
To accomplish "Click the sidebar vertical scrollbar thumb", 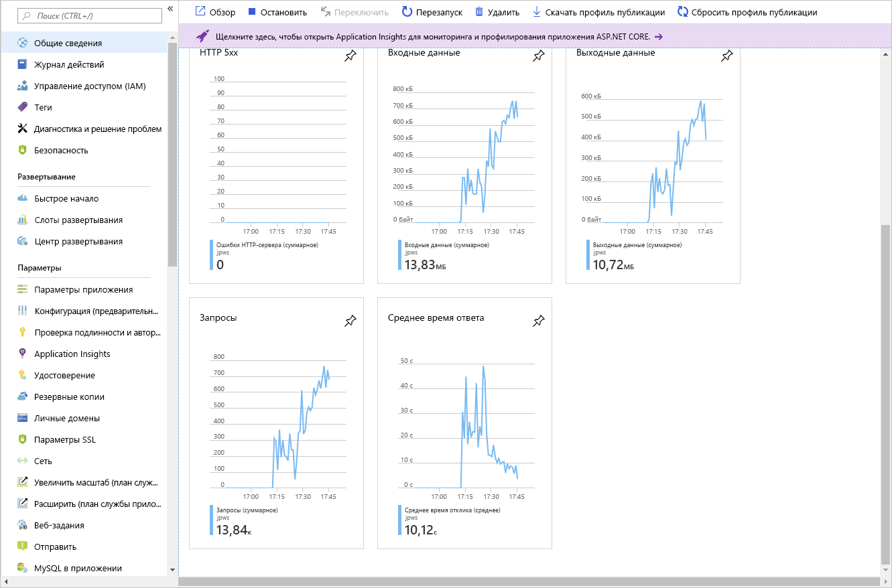I will [x=173, y=153].
